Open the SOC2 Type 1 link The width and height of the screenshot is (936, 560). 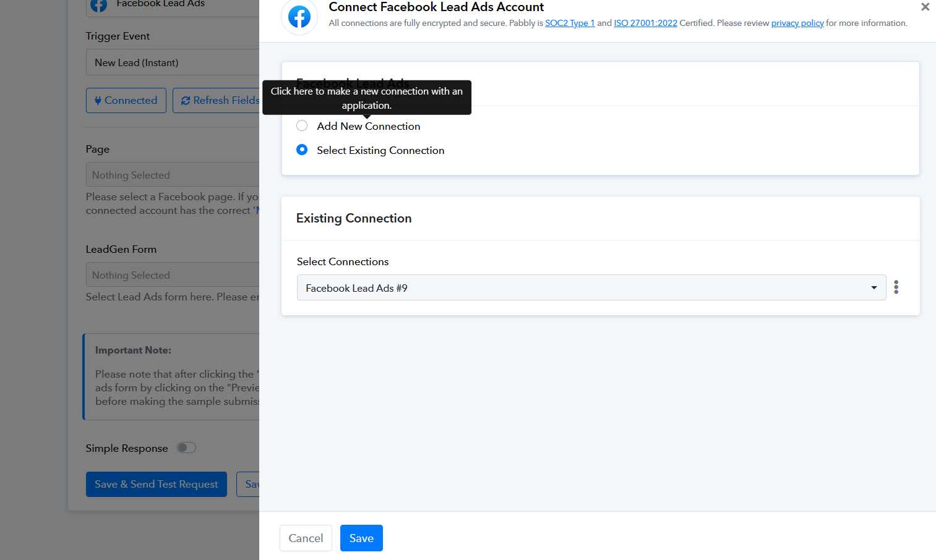click(570, 23)
